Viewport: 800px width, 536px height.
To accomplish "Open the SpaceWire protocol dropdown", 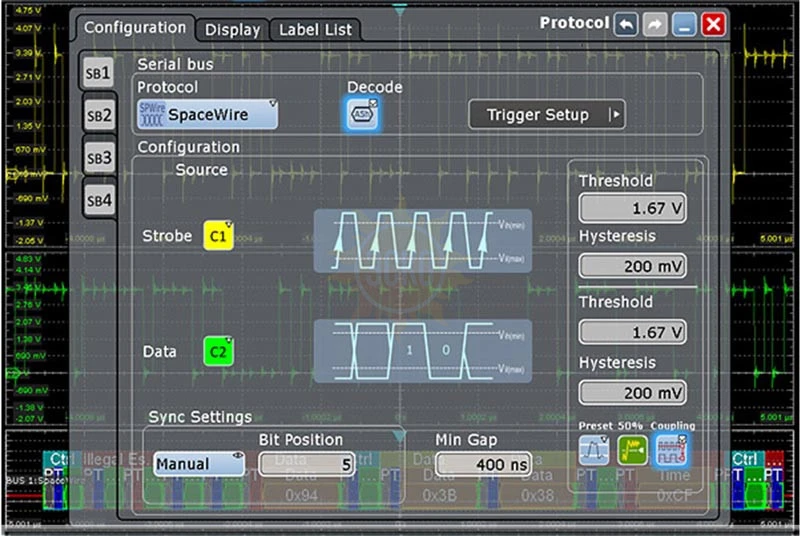I will click(x=208, y=114).
